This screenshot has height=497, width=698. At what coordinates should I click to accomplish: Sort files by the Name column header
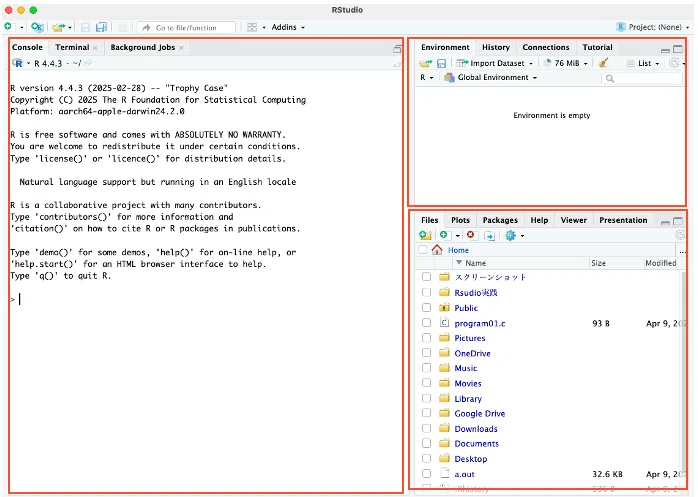pos(475,263)
